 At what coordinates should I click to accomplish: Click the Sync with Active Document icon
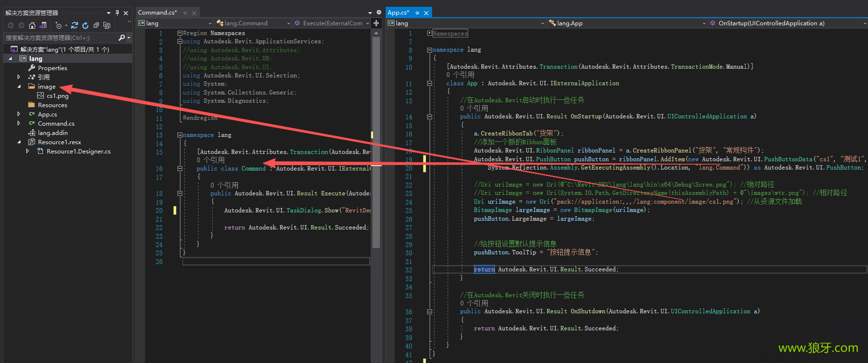75,25
